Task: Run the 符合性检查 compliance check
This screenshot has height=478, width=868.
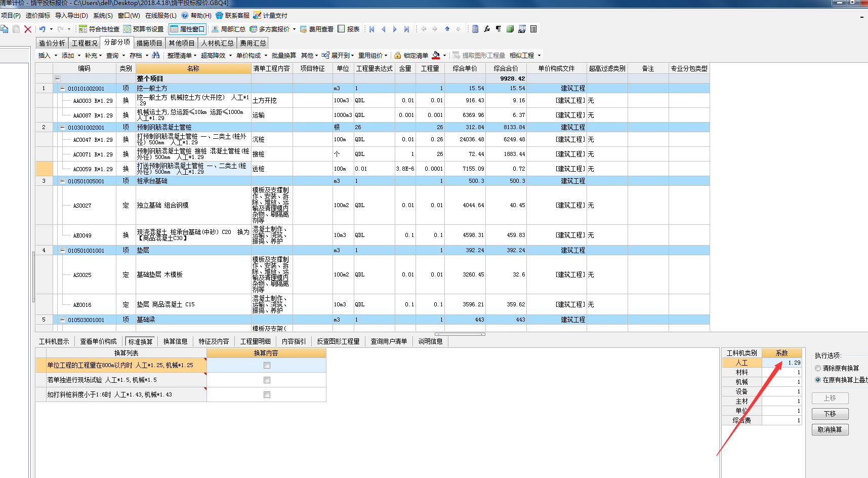Action: click(99, 29)
